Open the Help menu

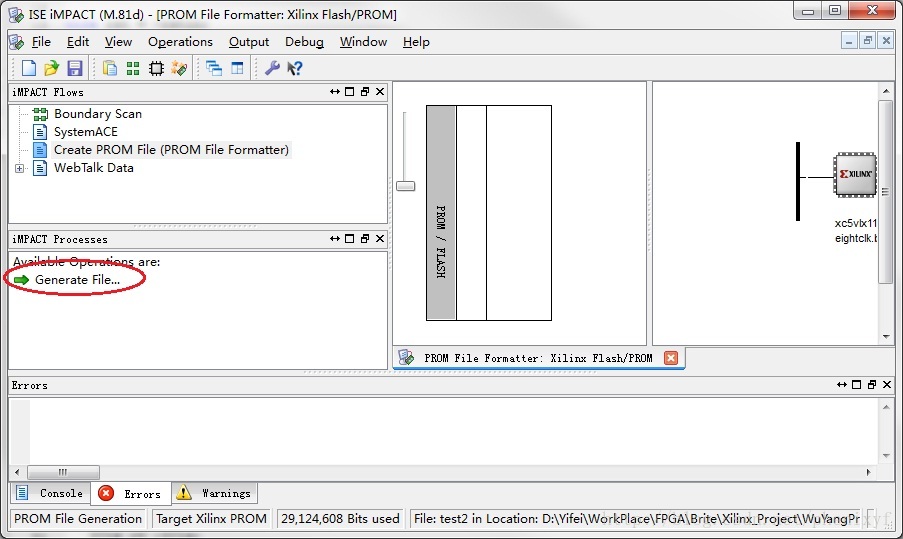pyautogui.click(x=416, y=42)
